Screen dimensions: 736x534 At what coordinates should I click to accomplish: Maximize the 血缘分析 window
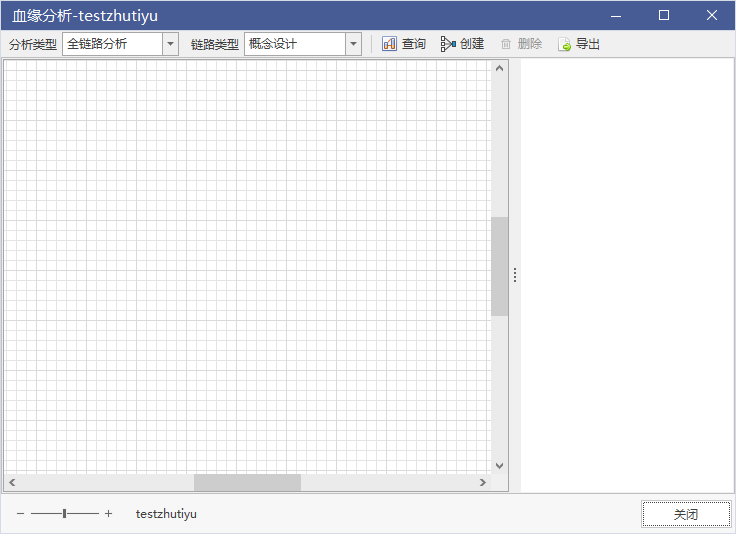pyautogui.click(x=664, y=15)
